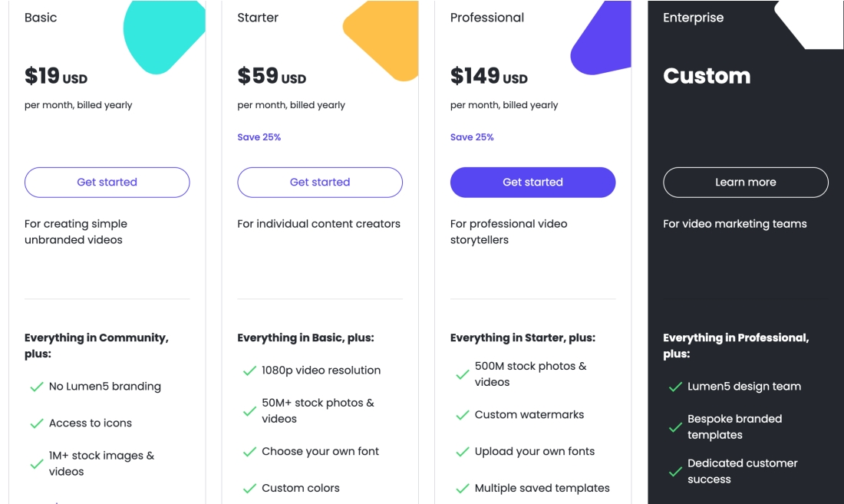Click the checkmark beside No Lumen5 branding
The height and width of the screenshot is (504, 844).
37,387
